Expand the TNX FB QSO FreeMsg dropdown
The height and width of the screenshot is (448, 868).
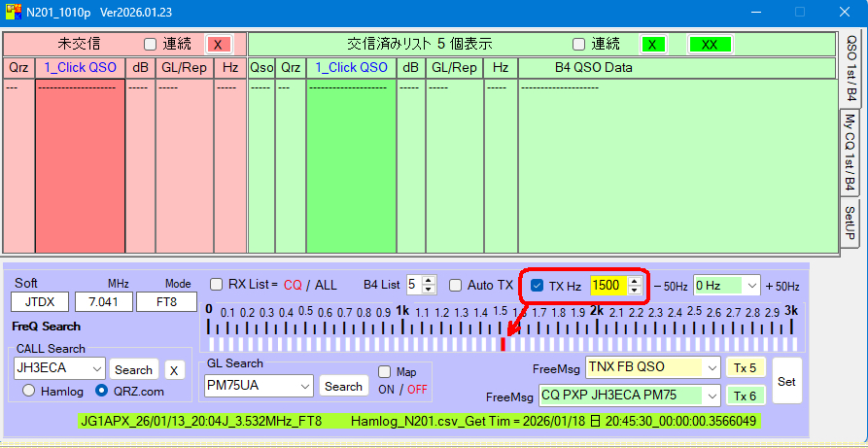click(712, 367)
